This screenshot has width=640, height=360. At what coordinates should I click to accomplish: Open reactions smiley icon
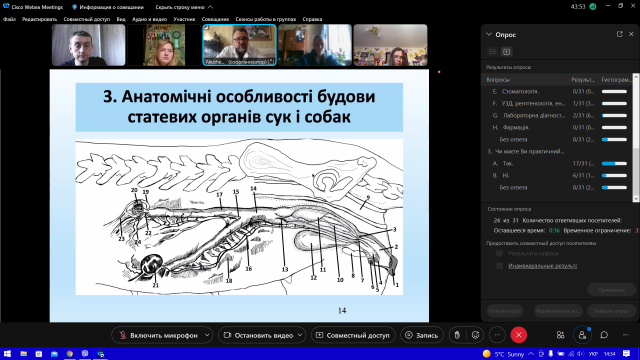pos(476,335)
